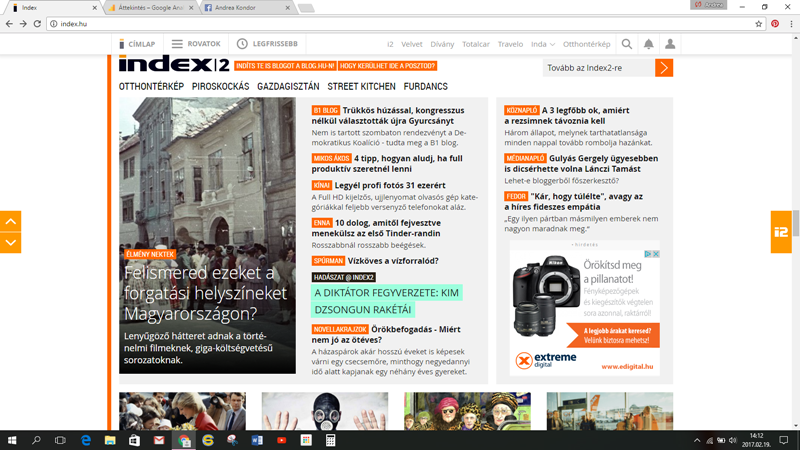
Task: Open the Action Center notification icon
Action: [x=784, y=440]
